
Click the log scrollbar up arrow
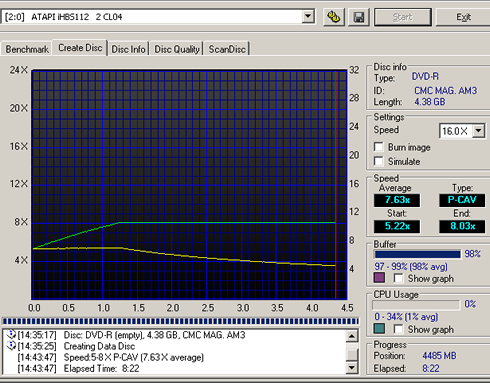point(352,336)
